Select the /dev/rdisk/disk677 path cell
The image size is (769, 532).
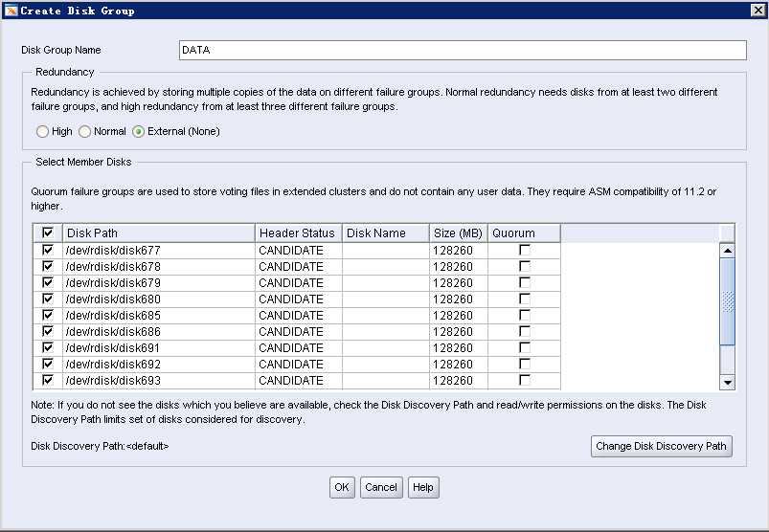tap(159, 251)
